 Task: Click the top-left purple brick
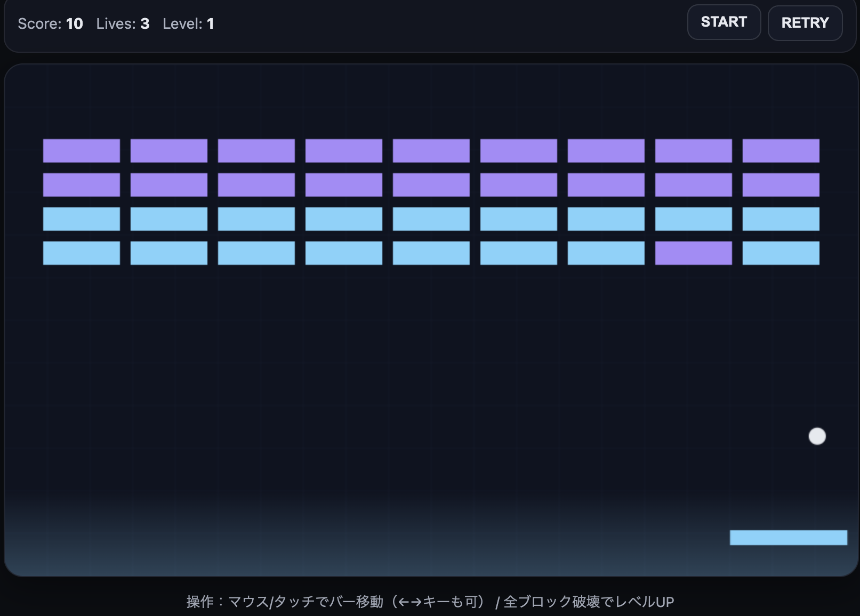[x=82, y=151]
